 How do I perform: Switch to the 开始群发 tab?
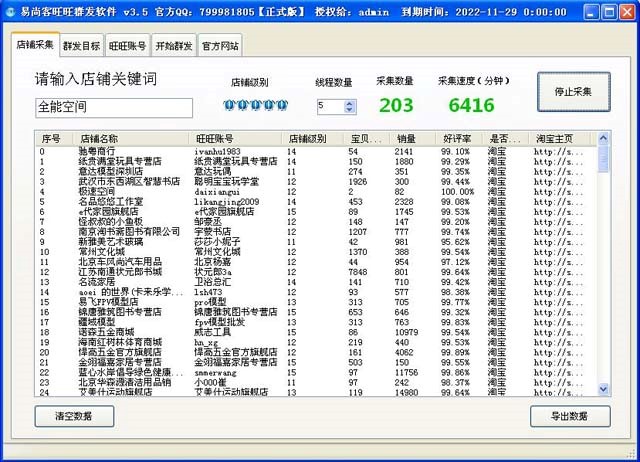(174, 46)
